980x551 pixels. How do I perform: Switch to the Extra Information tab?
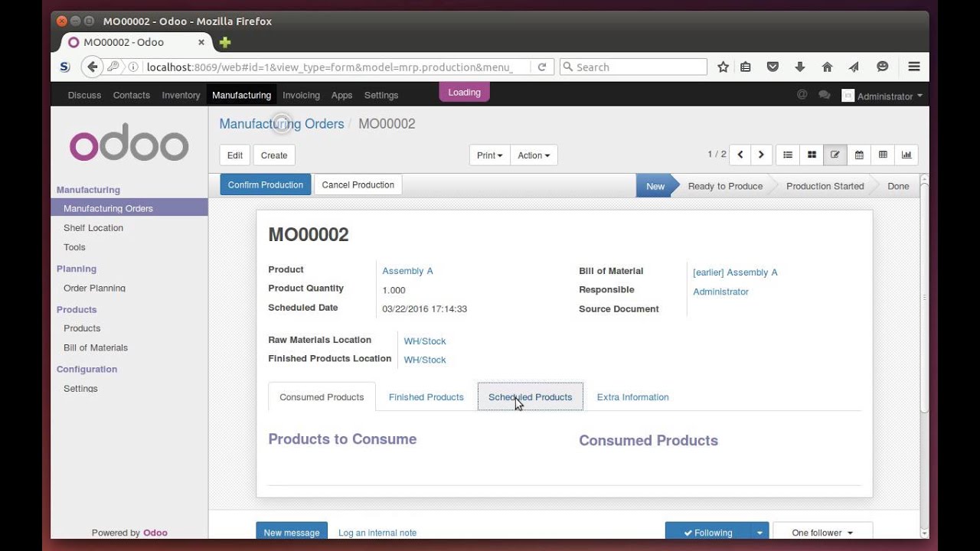(632, 397)
